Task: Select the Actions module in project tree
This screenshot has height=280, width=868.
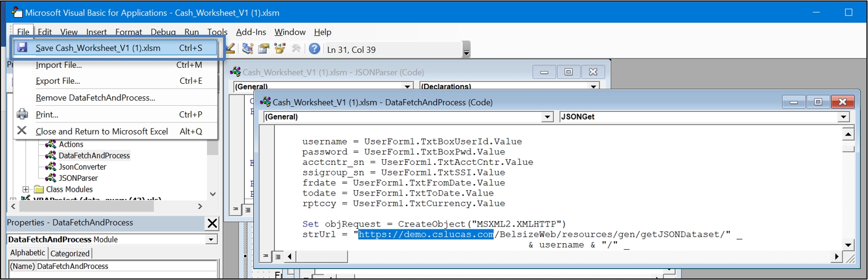Action: (x=71, y=144)
